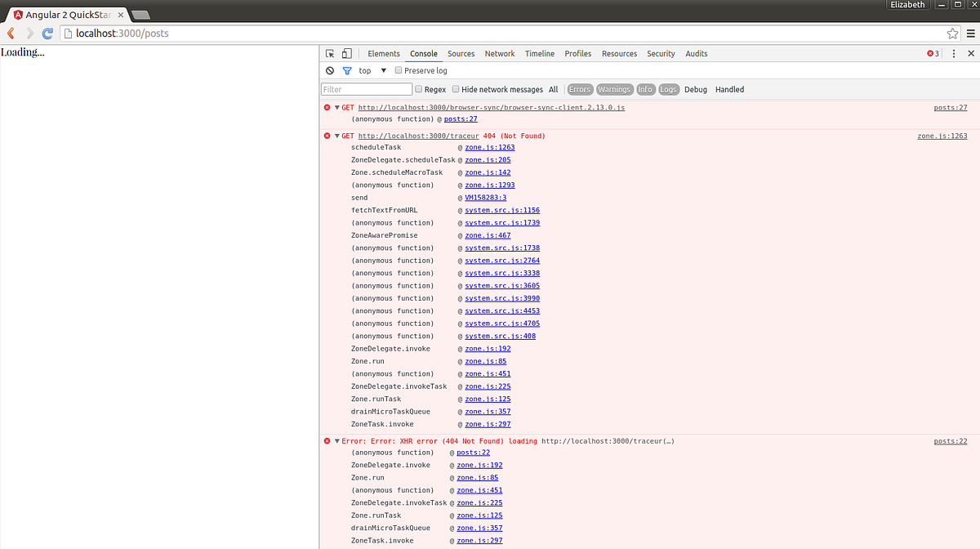Image resolution: width=980 pixels, height=549 pixels.
Task: Click the browser back navigation arrow
Action: coord(10,33)
